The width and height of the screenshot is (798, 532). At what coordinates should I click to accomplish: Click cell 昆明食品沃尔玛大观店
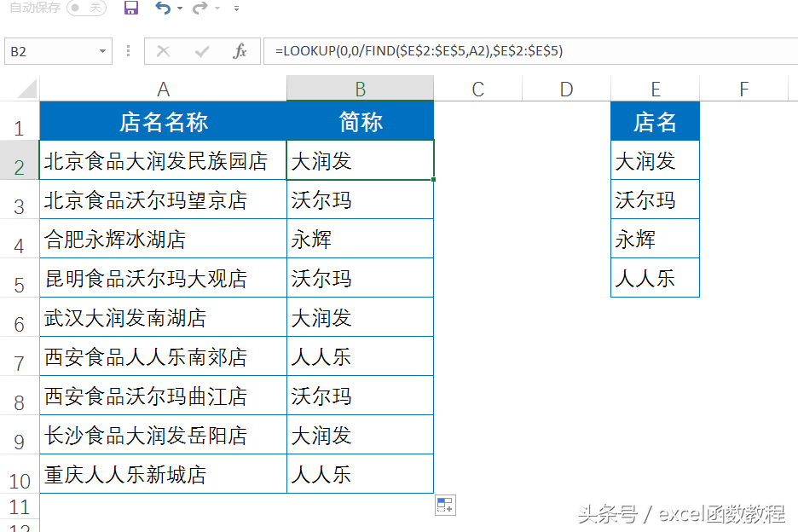(x=164, y=278)
